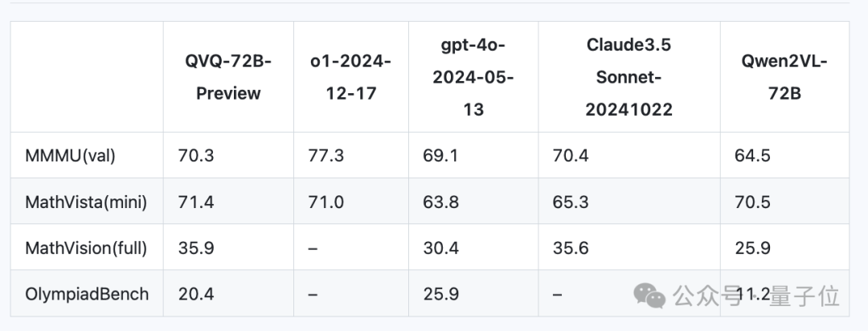Click the MathVision(full) row label
The height and width of the screenshot is (331, 868).
[86, 248]
